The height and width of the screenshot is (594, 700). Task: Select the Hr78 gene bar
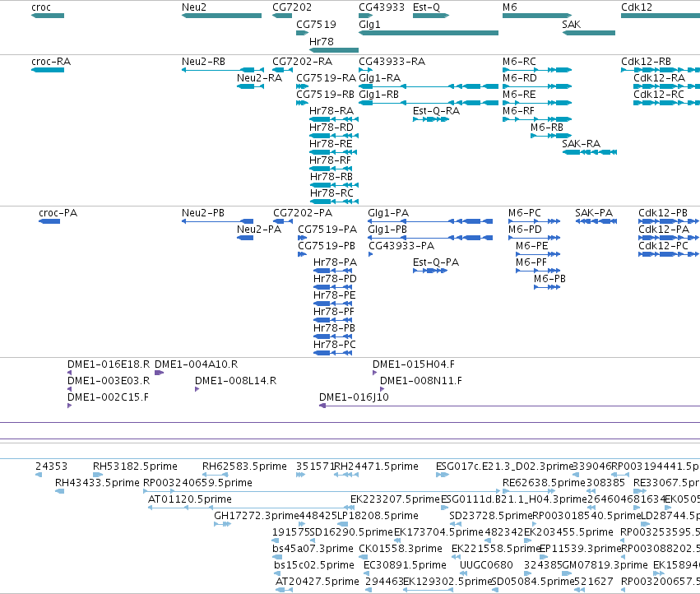(x=334, y=50)
